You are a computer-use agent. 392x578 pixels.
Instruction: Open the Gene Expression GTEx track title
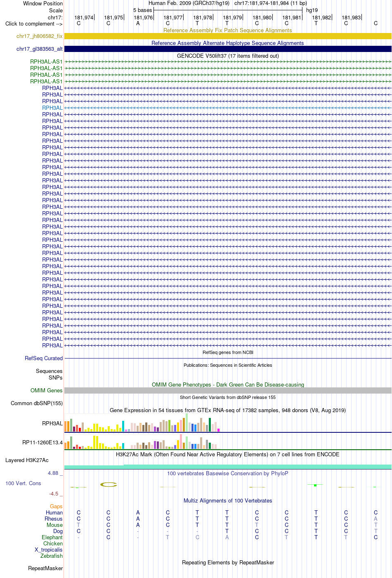click(x=228, y=410)
